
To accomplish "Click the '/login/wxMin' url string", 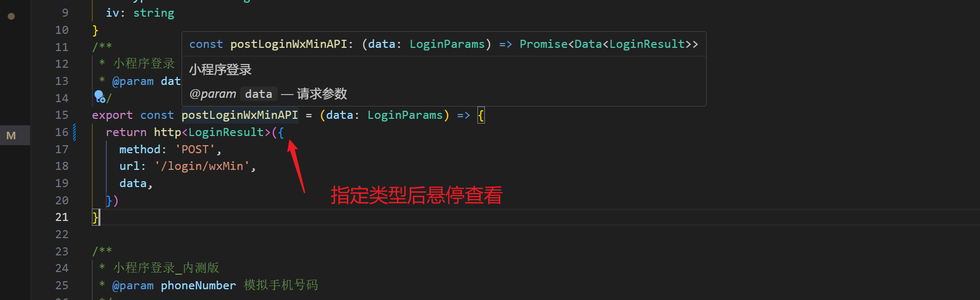I will click(202, 166).
